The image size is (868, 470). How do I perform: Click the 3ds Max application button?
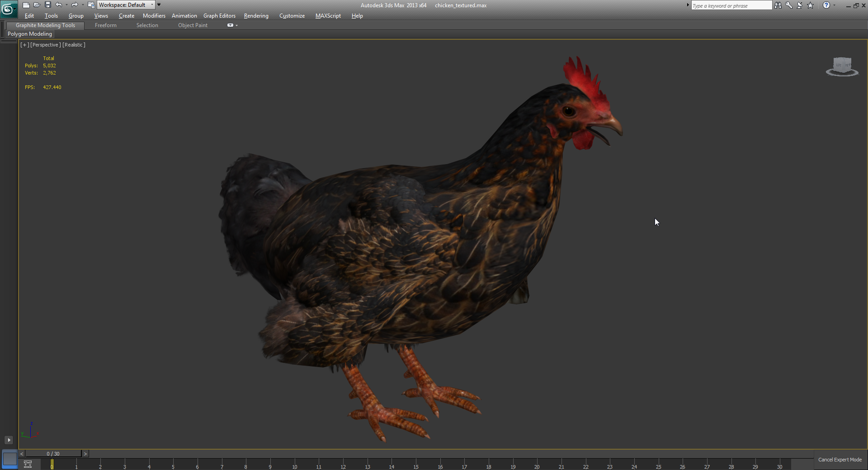click(8, 8)
